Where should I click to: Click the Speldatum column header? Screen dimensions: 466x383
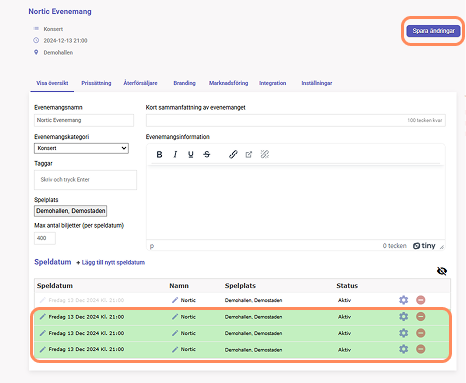(x=55, y=286)
